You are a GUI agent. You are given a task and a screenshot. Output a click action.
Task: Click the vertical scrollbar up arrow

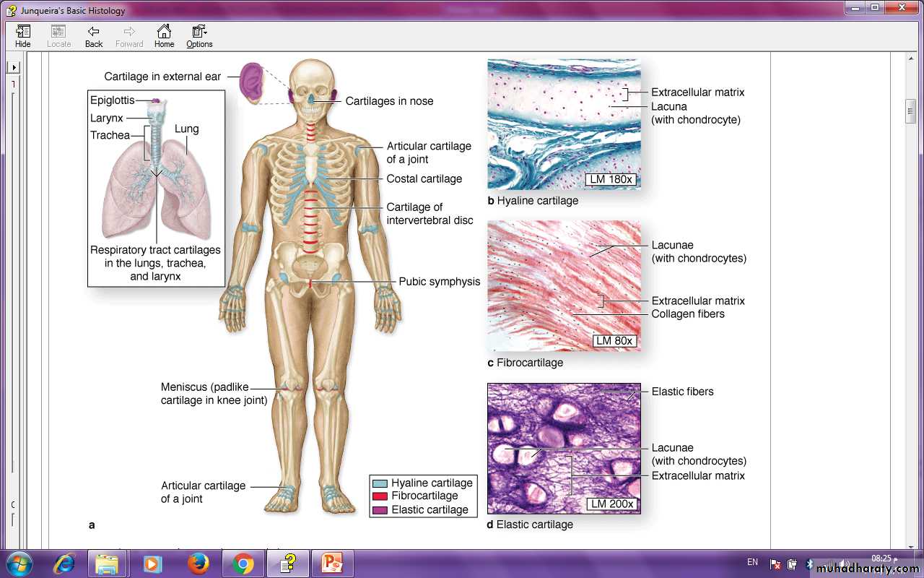(x=910, y=59)
